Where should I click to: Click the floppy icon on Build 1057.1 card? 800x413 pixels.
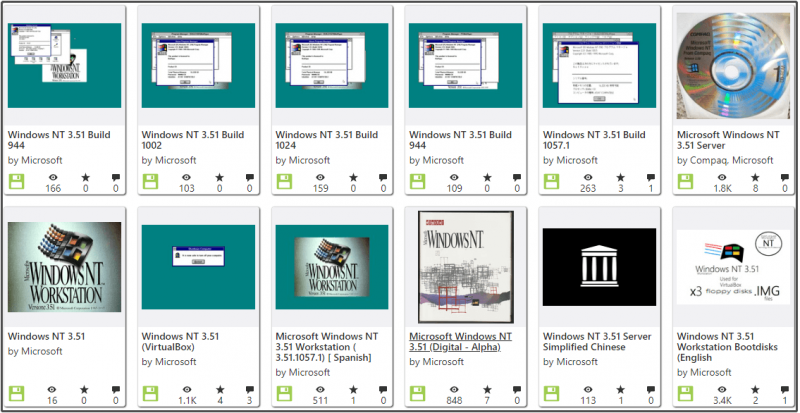click(x=552, y=181)
